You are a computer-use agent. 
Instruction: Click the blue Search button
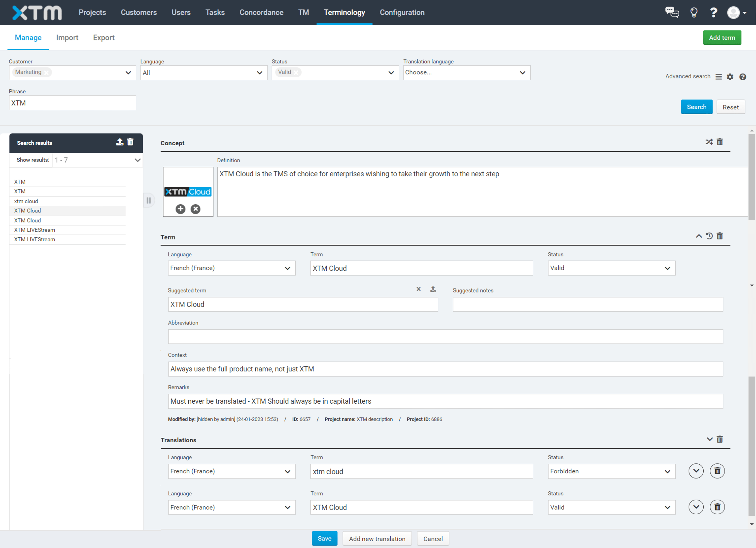click(696, 107)
